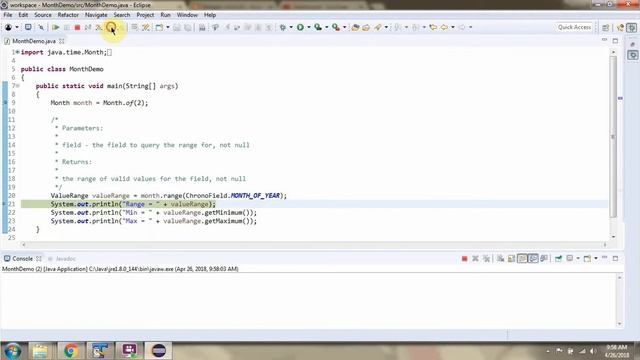Open the External Tools dropdown arrow

[344, 27]
